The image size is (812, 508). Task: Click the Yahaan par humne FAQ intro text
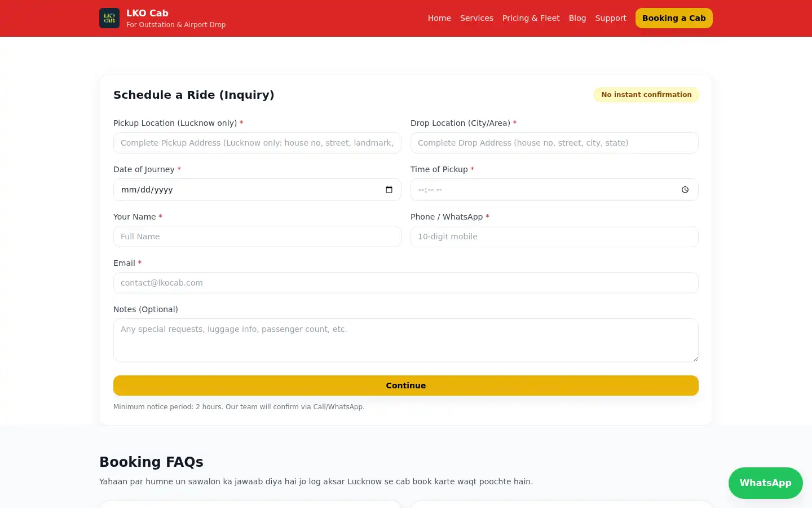click(x=316, y=481)
